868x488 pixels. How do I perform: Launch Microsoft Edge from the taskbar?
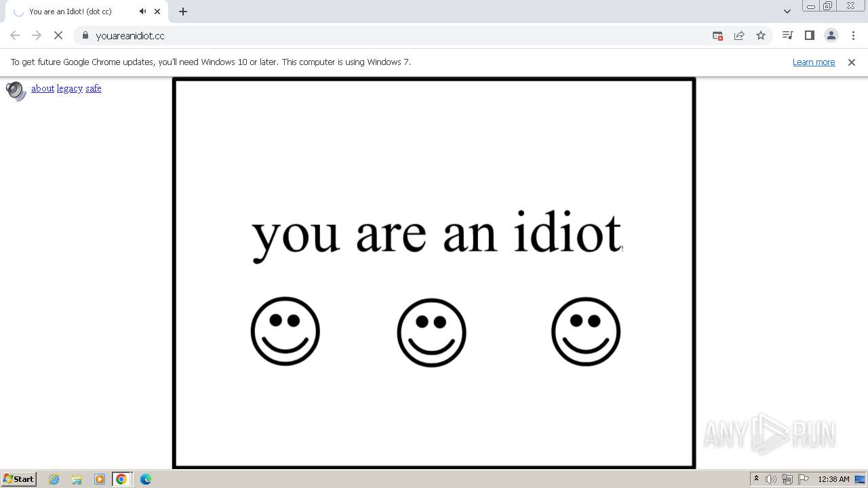click(x=146, y=479)
